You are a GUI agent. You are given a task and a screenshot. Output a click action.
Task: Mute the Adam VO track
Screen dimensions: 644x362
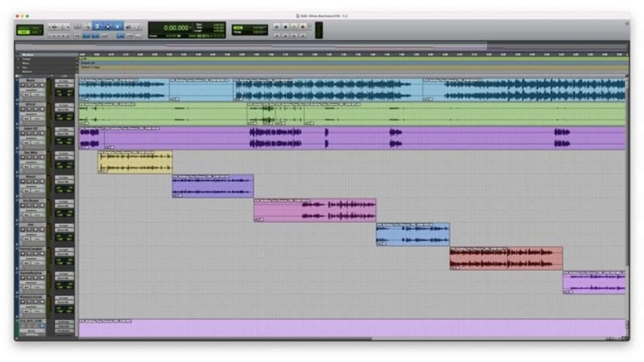click(35, 134)
